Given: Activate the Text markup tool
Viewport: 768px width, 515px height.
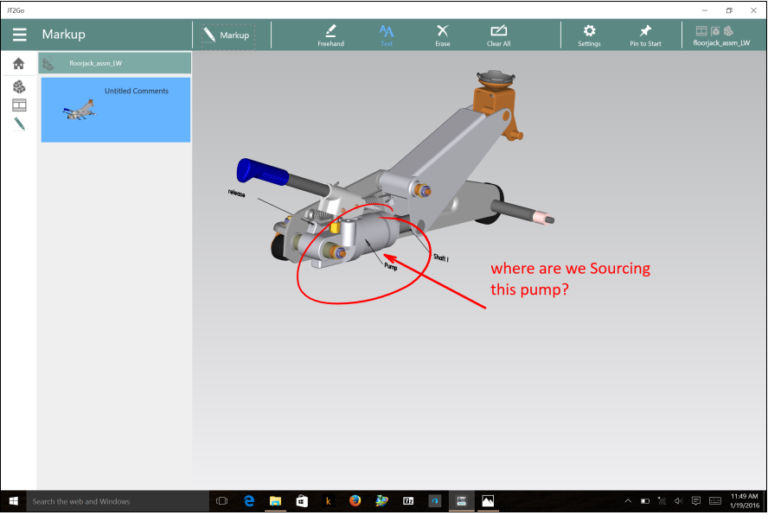Looking at the screenshot, I should coord(386,35).
